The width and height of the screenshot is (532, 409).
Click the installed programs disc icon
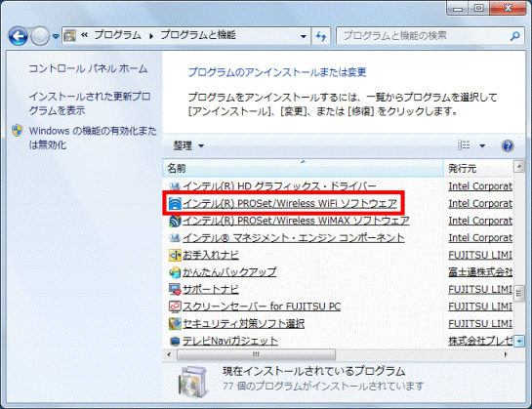coord(192,382)
